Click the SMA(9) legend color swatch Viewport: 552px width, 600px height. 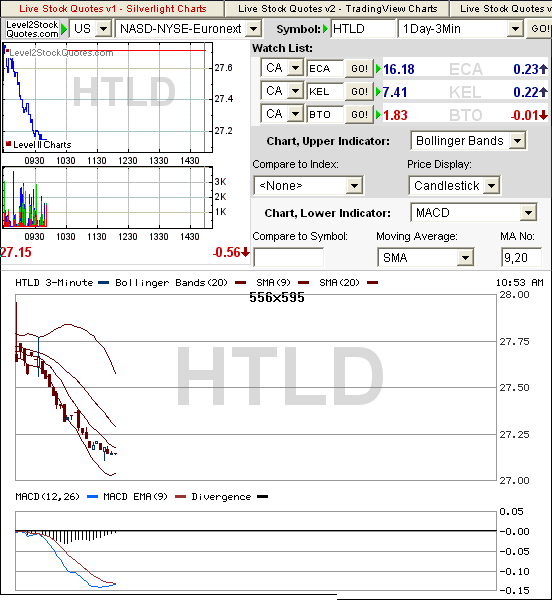[x=304, y=283]
